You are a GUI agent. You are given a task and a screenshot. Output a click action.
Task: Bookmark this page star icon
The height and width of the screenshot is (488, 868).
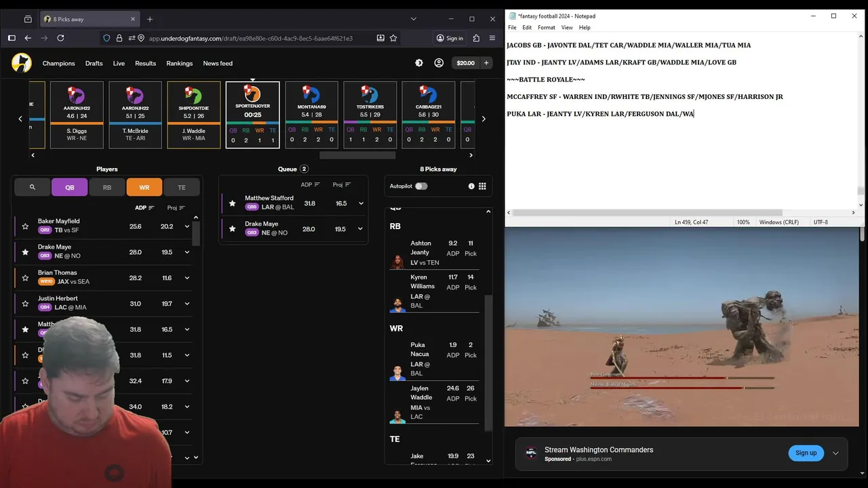[x=393, y=38]
